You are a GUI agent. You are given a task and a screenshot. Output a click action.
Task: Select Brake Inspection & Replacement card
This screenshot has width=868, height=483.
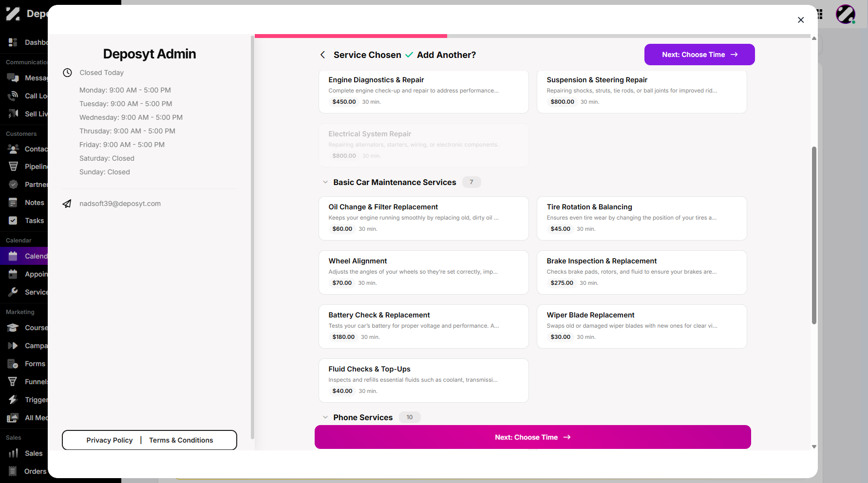point(642,272)
